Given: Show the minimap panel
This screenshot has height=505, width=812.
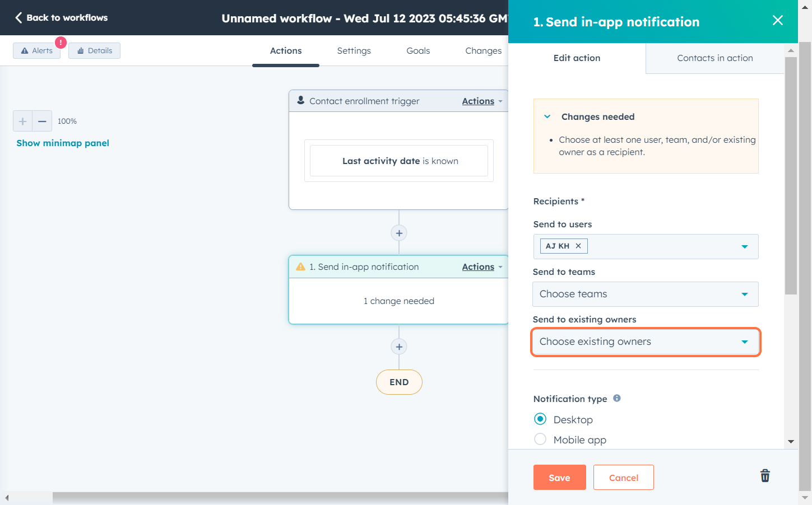Looking at the screenshot, I should tap(63, 143).
